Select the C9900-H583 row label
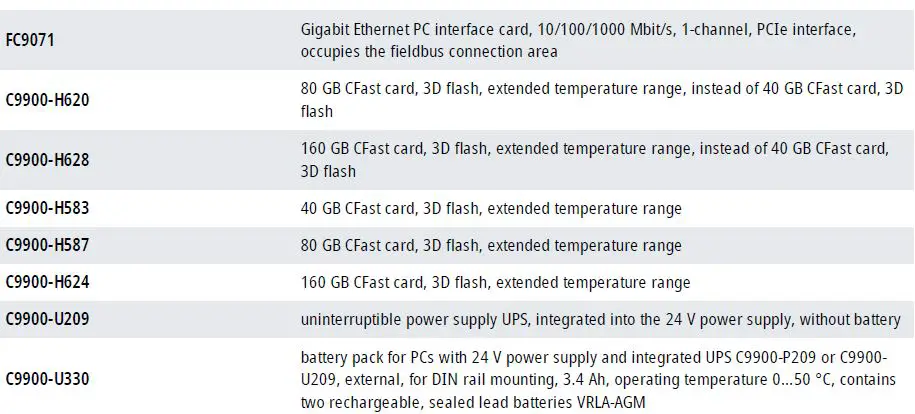Image resolution: width=915 pixels, height=414 pixels. coord(48,209)
